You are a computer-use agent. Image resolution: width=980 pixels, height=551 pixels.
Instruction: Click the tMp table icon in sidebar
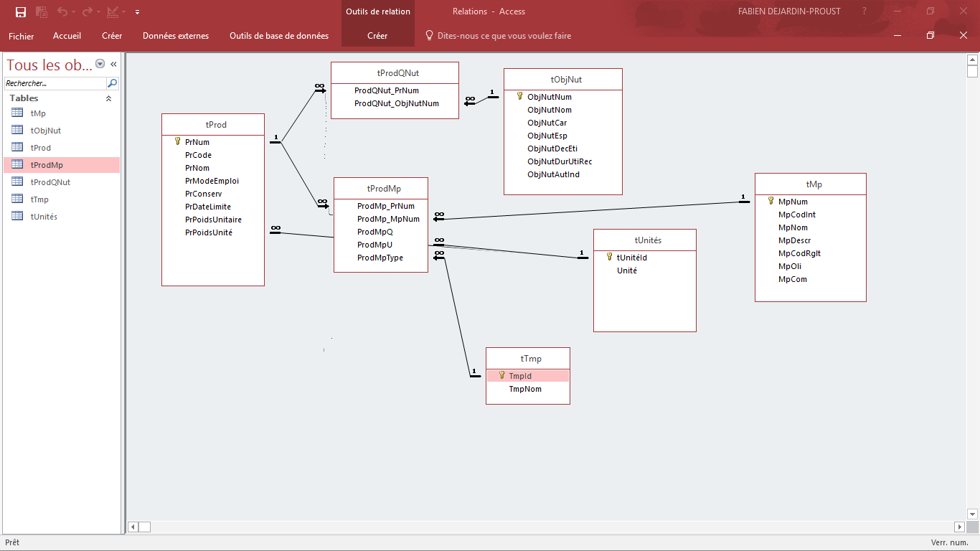click(x=17, y=113)
